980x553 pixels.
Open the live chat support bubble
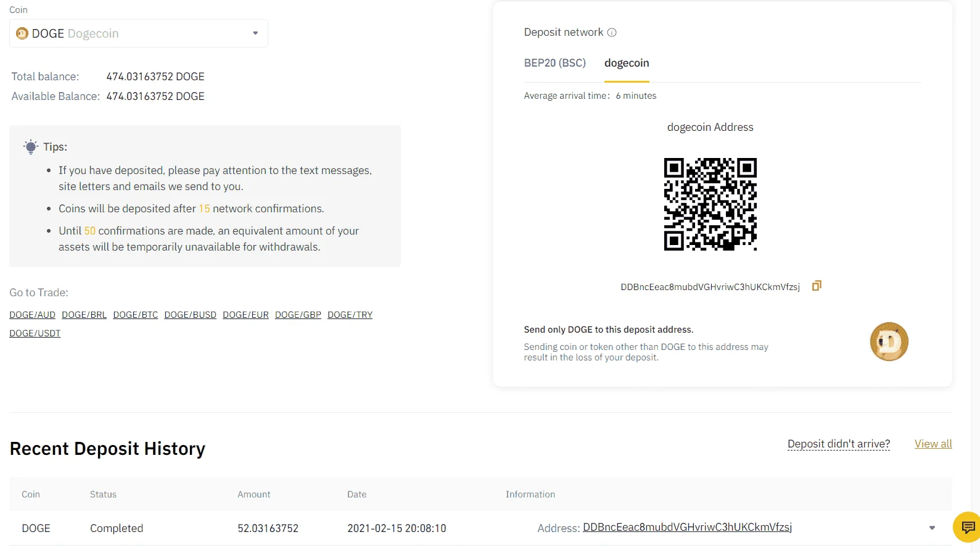click(x=968, y=527)
